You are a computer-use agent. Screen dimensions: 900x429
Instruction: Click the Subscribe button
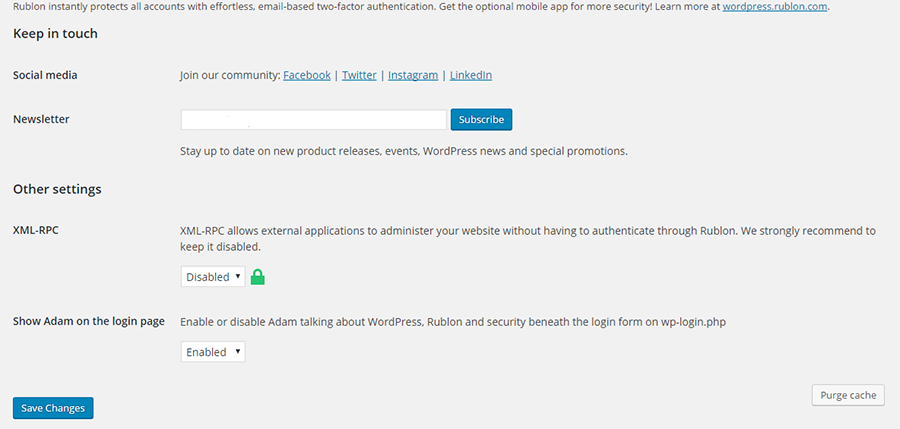481,119
